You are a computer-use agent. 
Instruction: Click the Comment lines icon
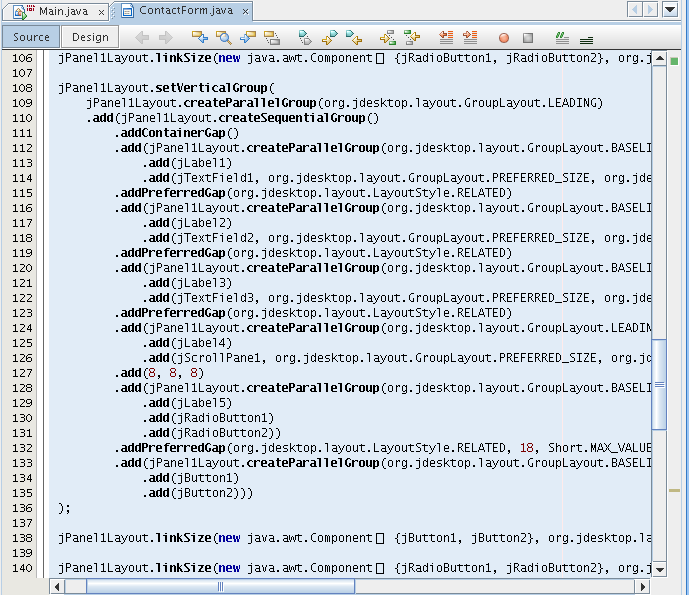[x=562, y=38]
